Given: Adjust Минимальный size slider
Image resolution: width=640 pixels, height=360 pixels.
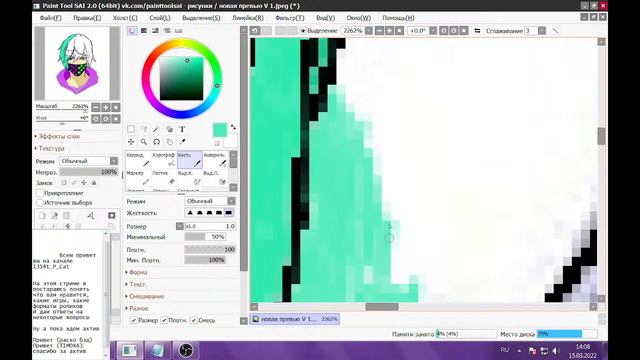Looking at the screenshot, I should pos(205,237).
